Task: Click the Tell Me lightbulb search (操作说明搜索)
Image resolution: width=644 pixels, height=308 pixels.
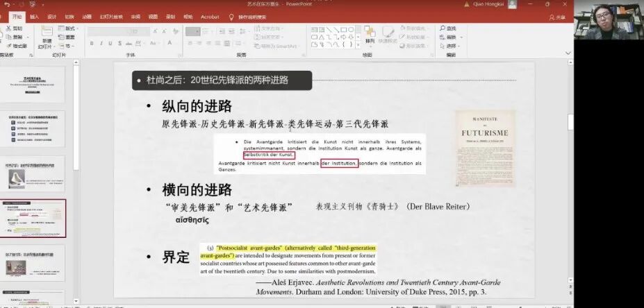Action: 247,17
